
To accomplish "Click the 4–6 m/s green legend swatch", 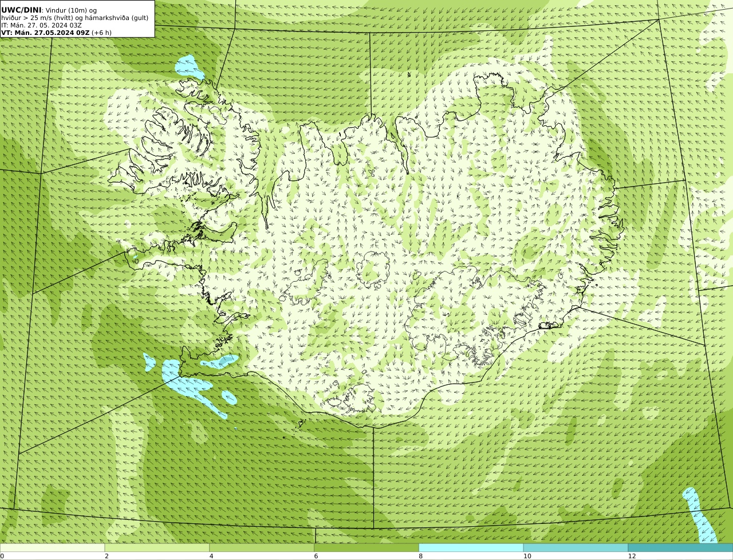I will coord(262,547).
